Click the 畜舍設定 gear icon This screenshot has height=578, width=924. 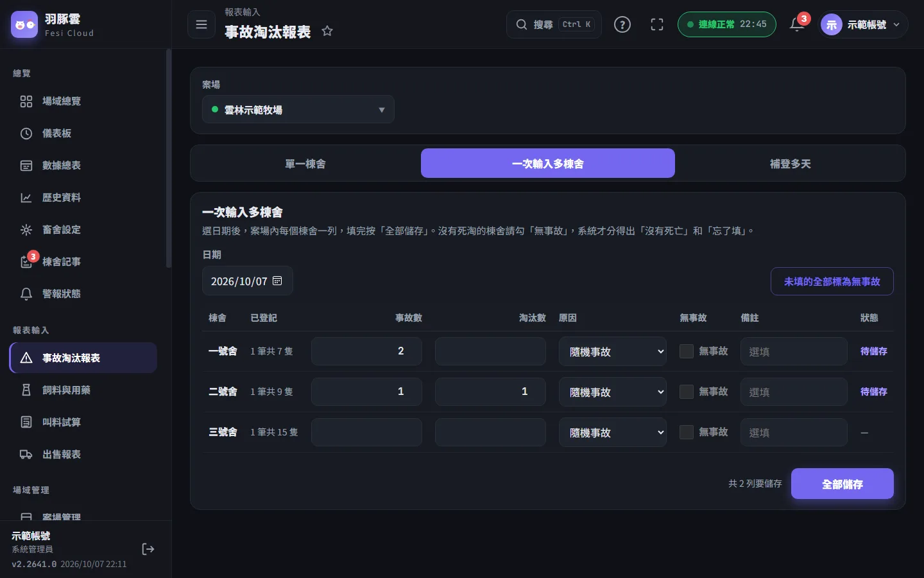(x=26, y=229)
